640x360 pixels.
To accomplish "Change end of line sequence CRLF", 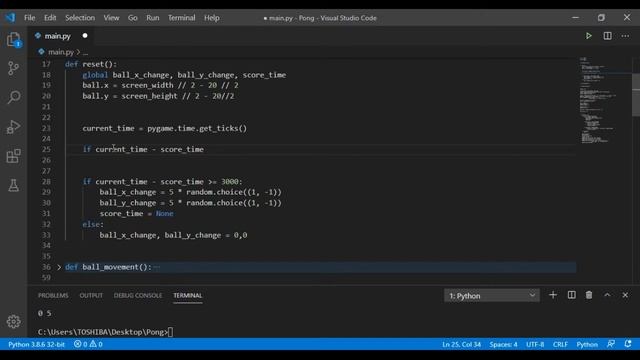I will coord(560,344).
